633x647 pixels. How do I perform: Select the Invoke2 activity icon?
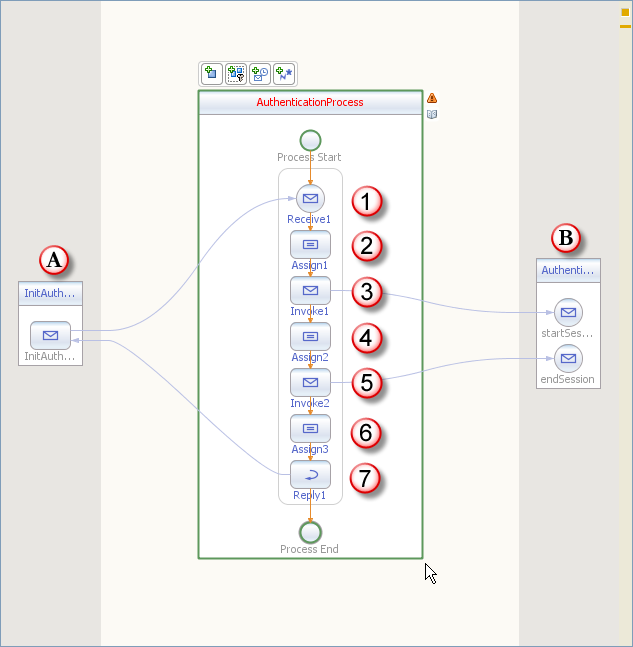[x=310, y=383]
